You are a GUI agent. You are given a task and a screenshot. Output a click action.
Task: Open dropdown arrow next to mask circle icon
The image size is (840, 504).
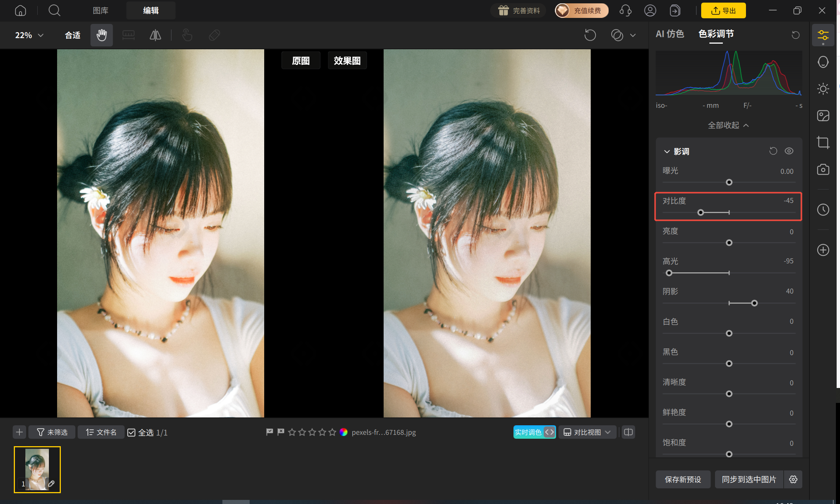[633, 35]
